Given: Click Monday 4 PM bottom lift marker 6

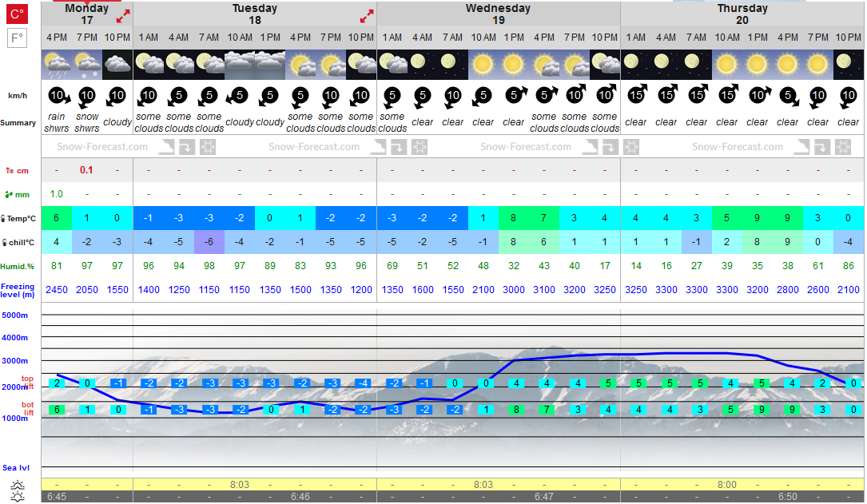Looking at the screenshot, I should click(x=57, y=410).
